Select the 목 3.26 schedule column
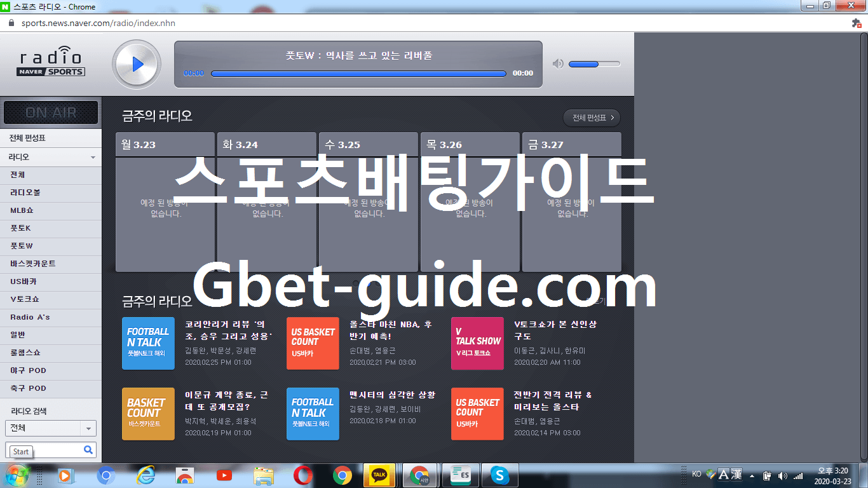 pos(470,202)
